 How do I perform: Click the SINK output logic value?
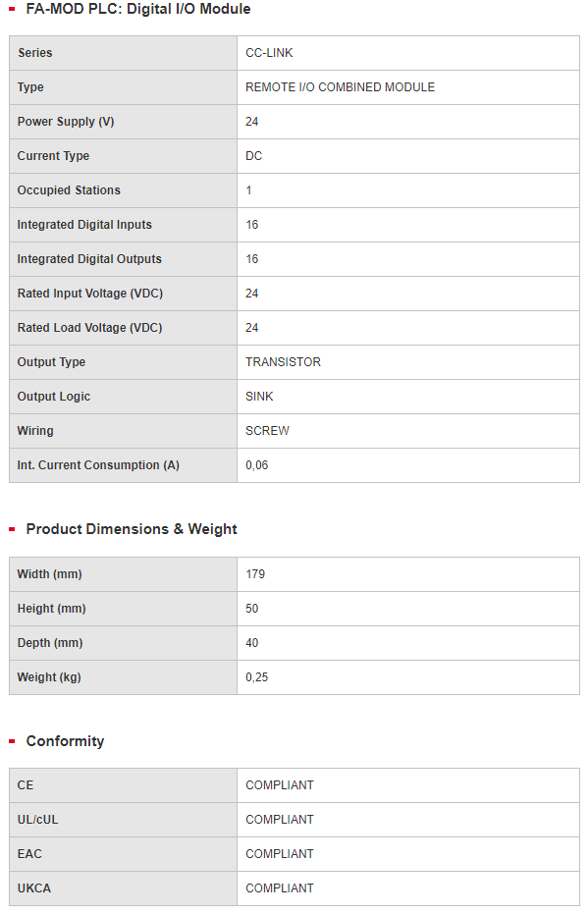pyautogui.click(x=259, y=397)
